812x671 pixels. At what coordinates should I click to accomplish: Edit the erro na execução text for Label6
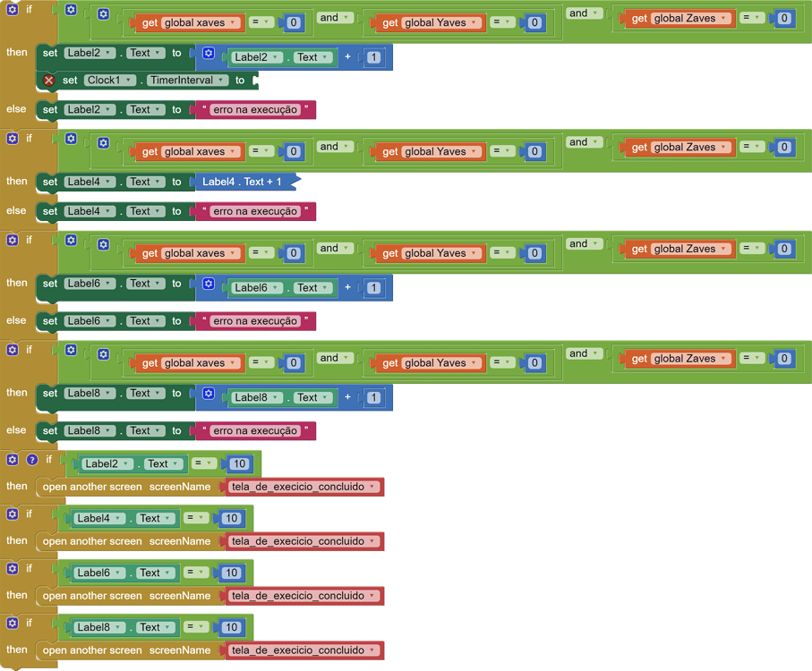click(x=255, y=321)
